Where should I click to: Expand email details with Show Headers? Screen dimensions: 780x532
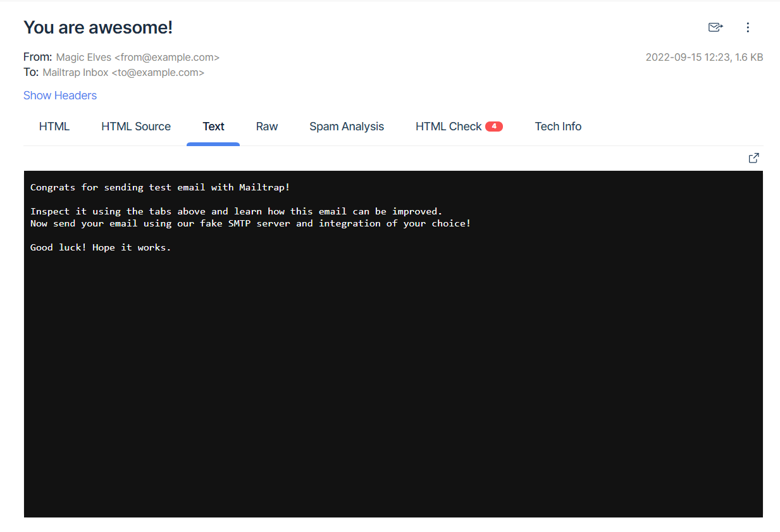coord(60,96)
